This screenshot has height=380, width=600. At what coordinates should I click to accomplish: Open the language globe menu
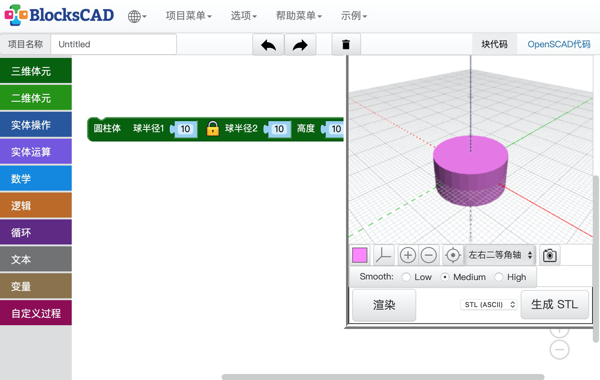click(x=137, y=16)
